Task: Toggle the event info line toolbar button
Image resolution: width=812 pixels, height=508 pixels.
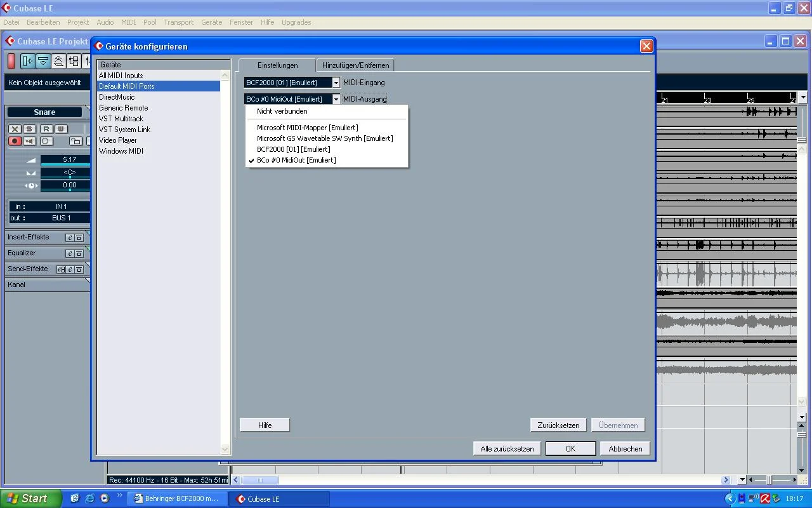Action: tap(43, 61)
